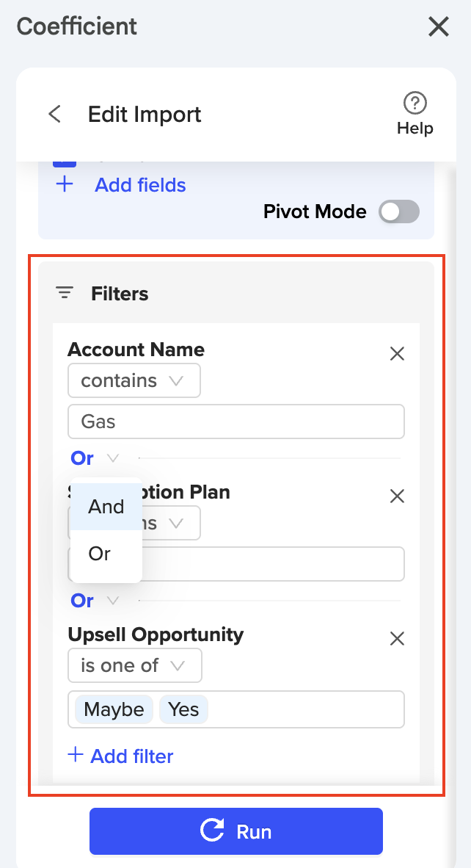Remove the Account Name filter
The width and height of the screenshot is (471, 868).
click(397, 354)
